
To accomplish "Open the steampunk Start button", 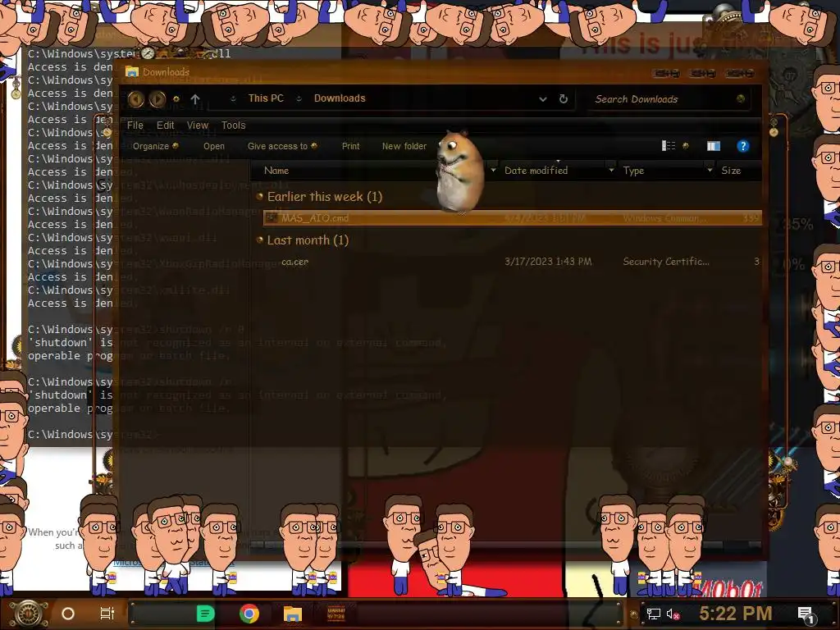I will 29,613.
